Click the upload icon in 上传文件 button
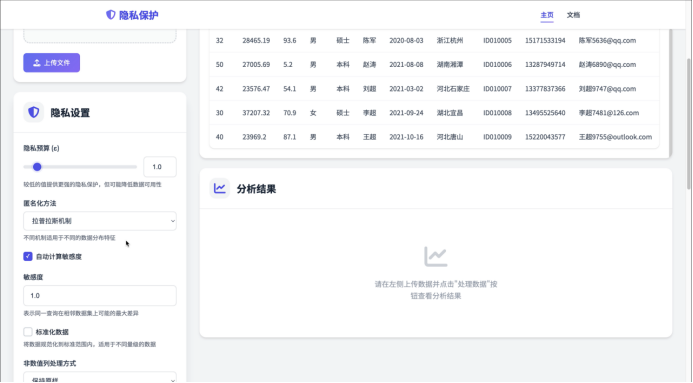The image size is (693, 383). coord(37,63)
